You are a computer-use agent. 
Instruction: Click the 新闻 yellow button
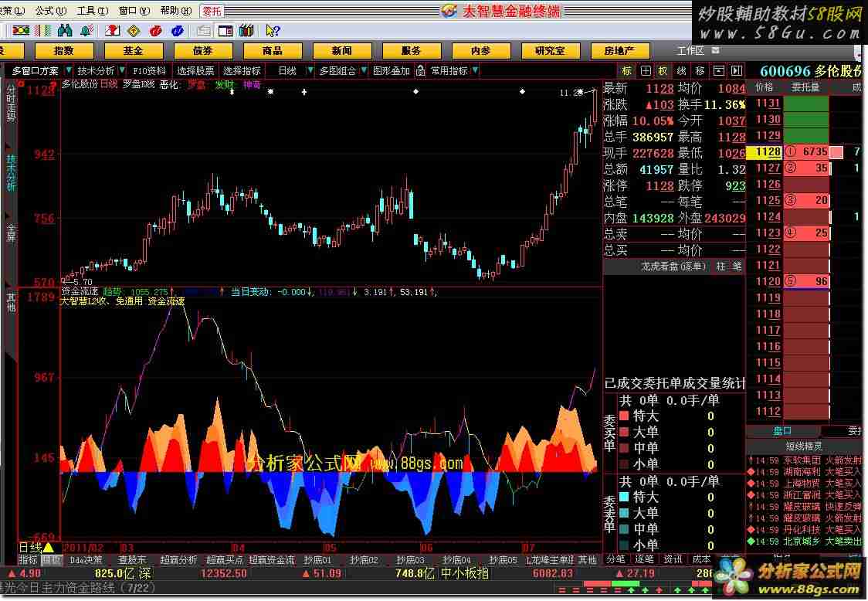(342, 51)
